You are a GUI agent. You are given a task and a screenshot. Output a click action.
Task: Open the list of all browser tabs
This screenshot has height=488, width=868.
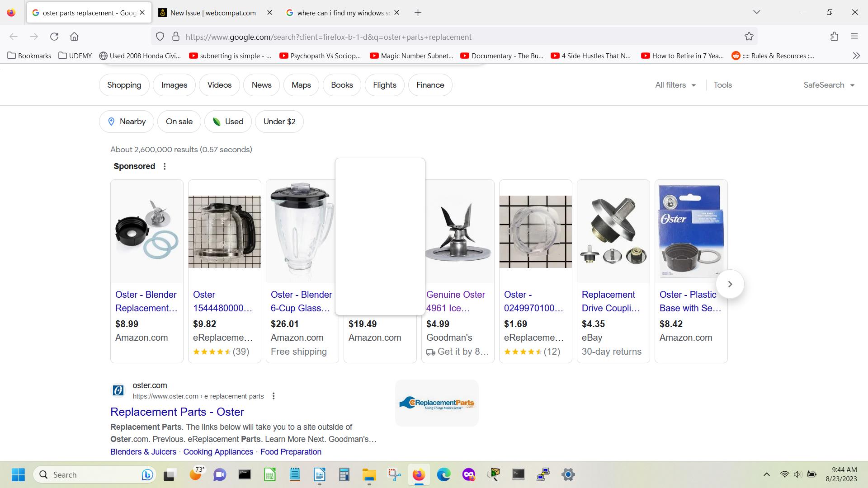point(757,12)
